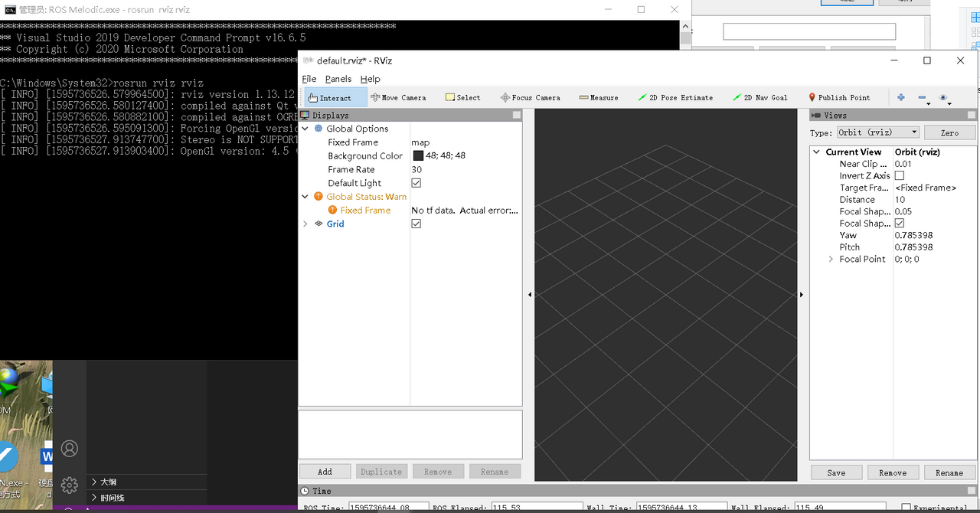The height and width of the screenshot is (513, 980).
Task: Open the Background Color swatch
Action: [417, 155]
